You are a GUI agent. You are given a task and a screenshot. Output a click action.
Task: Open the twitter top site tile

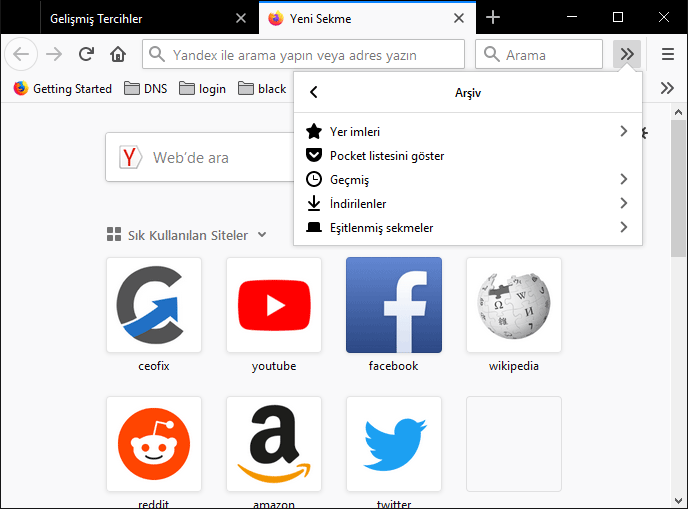click(394, 444)
